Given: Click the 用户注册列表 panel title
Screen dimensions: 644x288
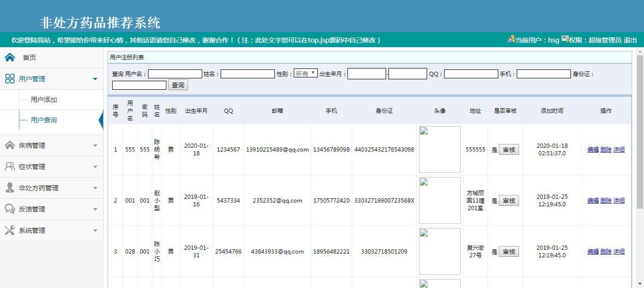Looking at the screenshot, I should (127, 57).
